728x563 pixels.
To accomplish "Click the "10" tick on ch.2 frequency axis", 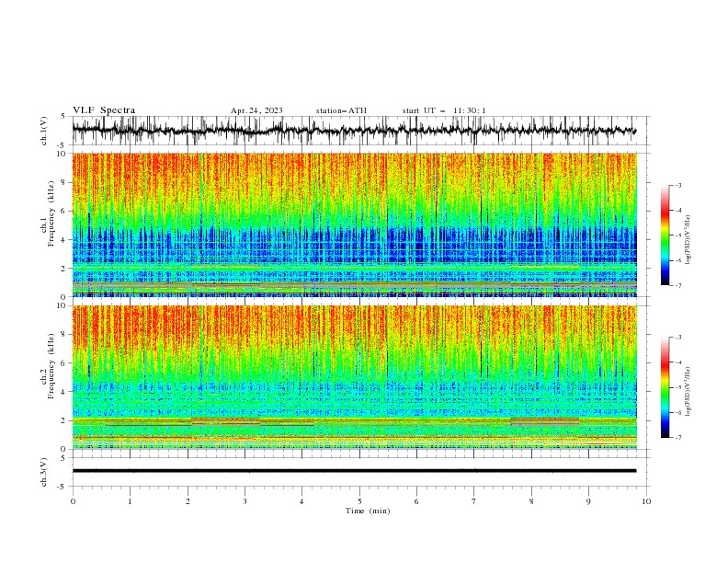I will pos(62,305).
